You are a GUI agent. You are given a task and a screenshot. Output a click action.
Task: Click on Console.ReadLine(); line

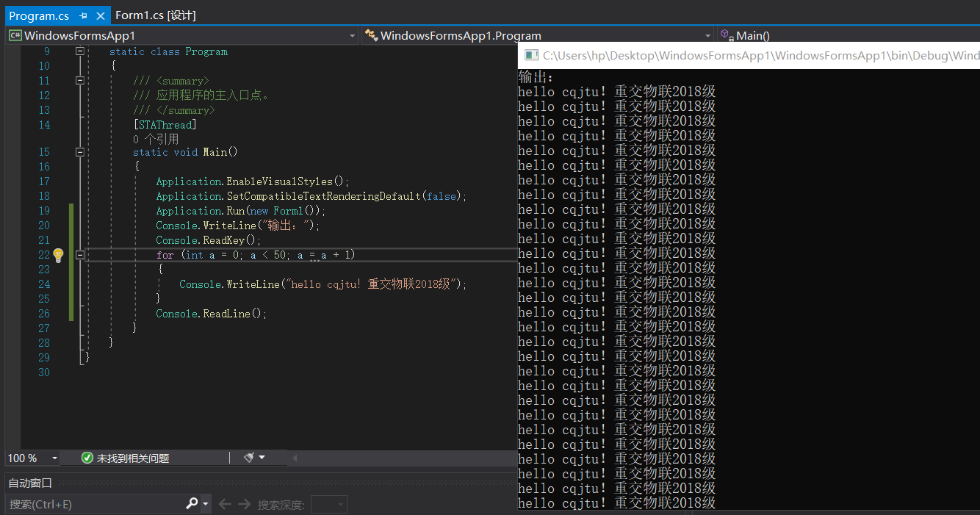coord(212,314)
